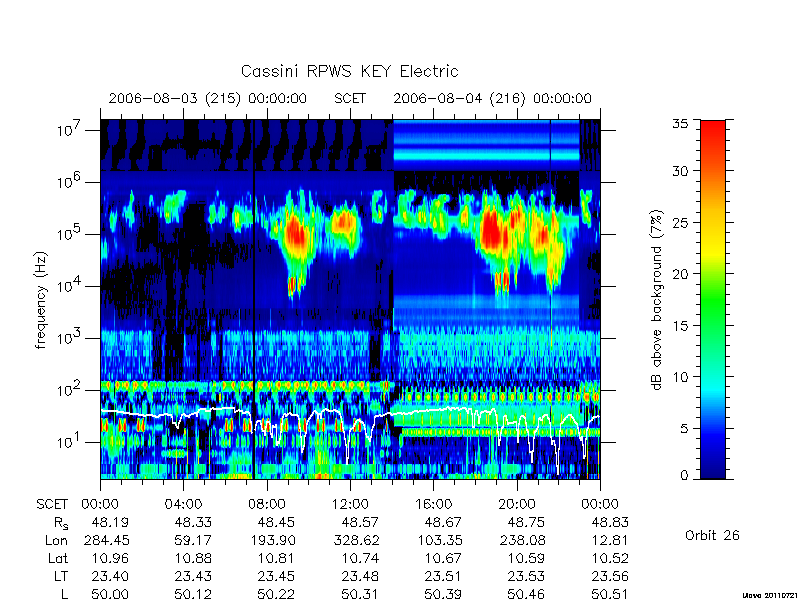Click the 'Rs' row label
Image resolution: width=800 pixels, height=600 pixels.
pos(61,523)
